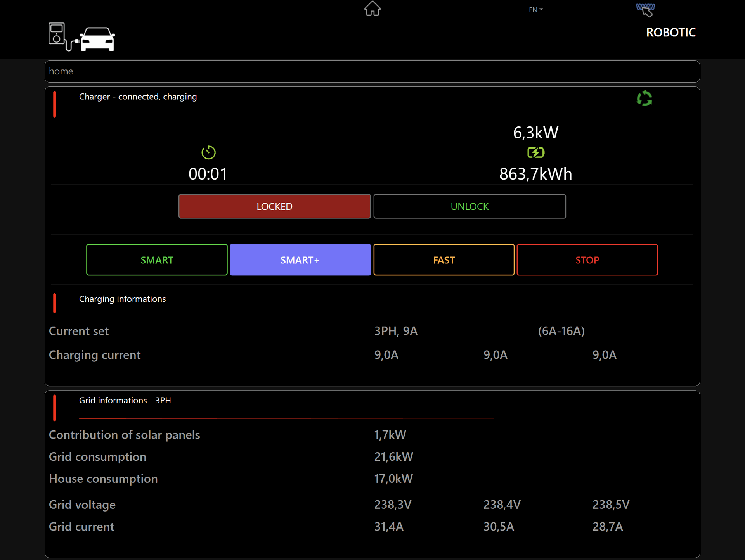Click the Grid informations 3PH header

(125, 401)
